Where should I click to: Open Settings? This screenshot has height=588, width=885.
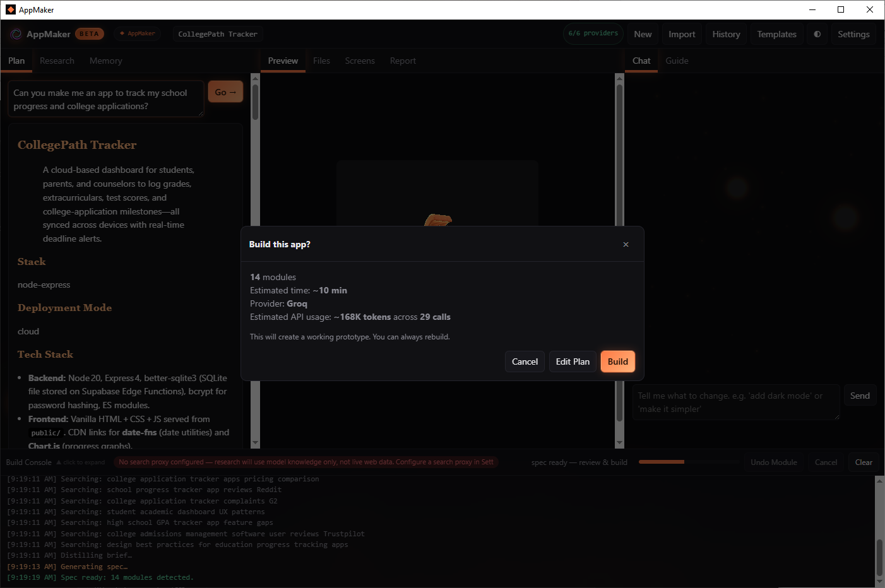pos(853,34)
